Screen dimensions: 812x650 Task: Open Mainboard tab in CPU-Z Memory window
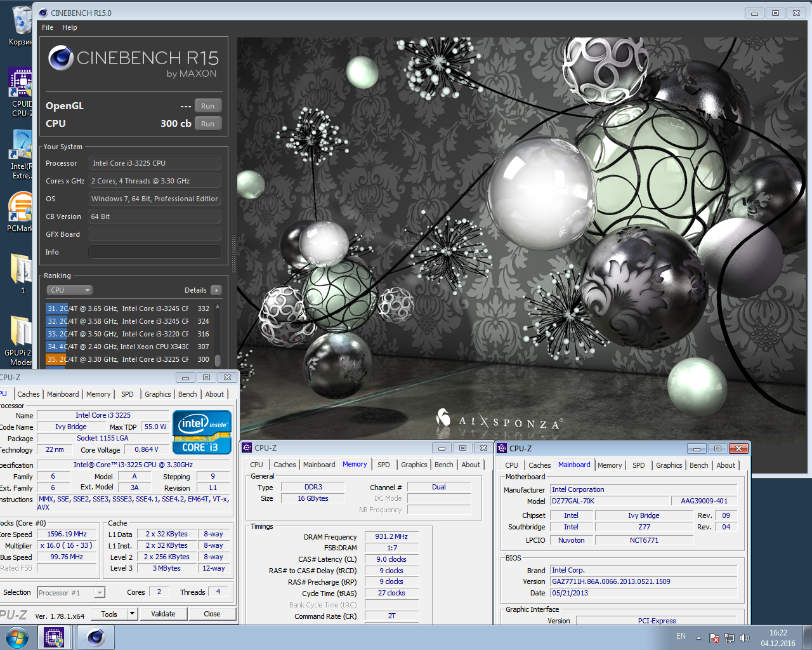point(319,465)
